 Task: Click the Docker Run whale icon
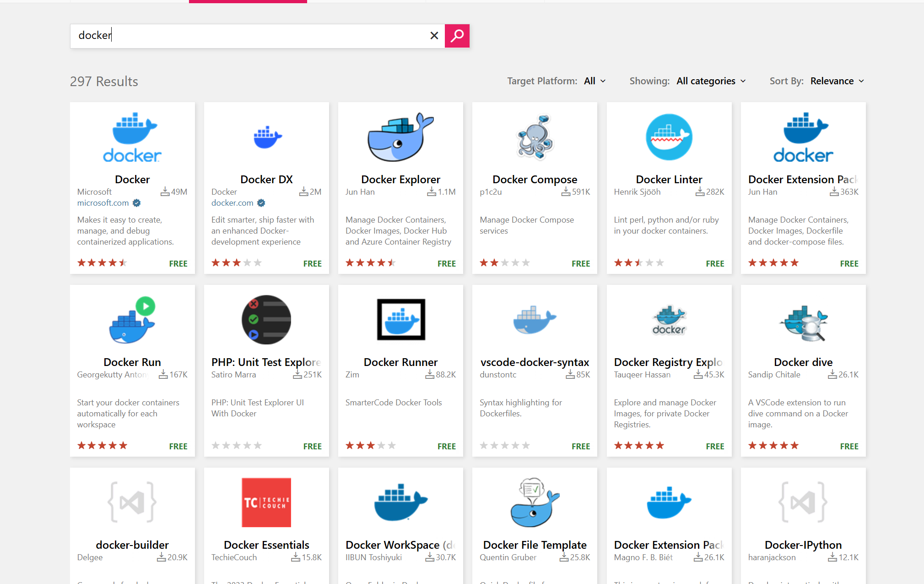tap(132, 320)
